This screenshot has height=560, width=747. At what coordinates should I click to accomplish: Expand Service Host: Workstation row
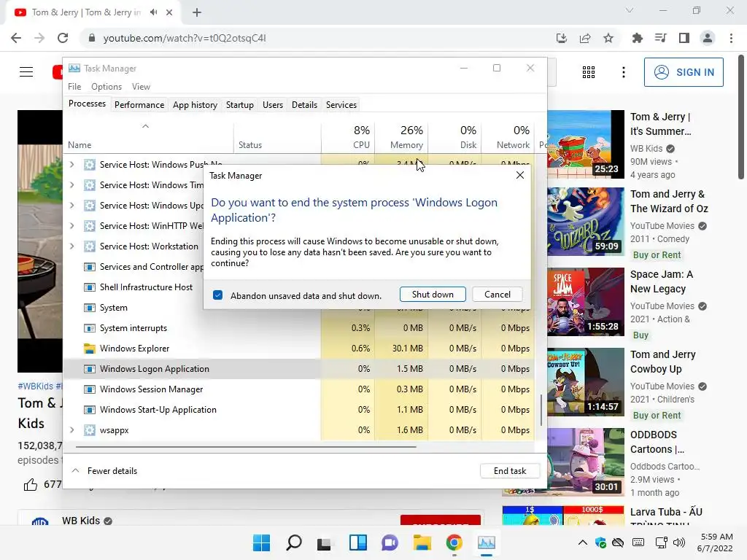72,246
